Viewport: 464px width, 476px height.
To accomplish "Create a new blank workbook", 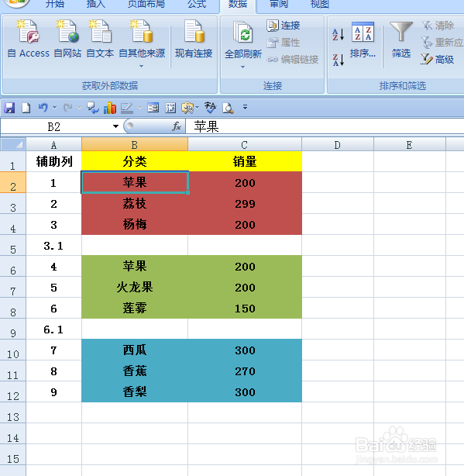I will (26, 108).
